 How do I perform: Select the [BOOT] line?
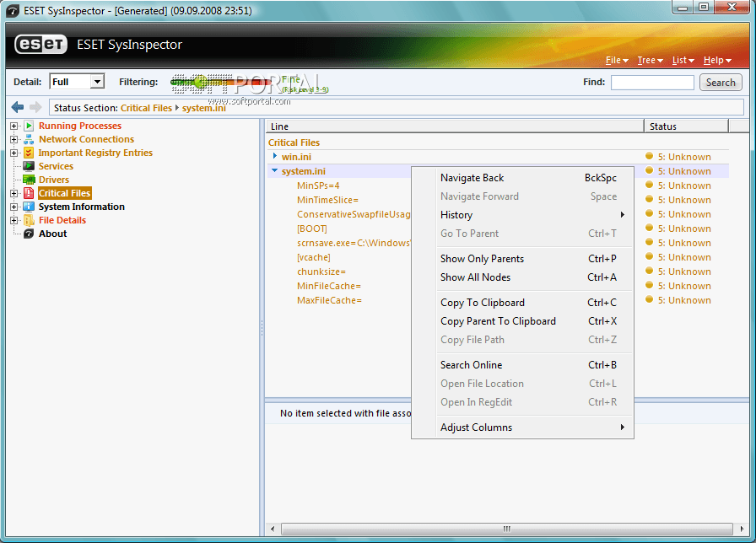tap(311, 228)
